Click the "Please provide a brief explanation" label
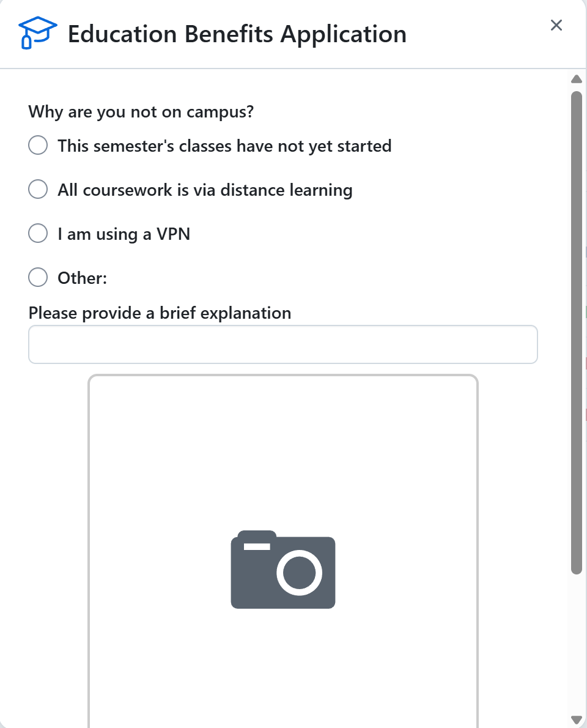 [x=159, y=313]
